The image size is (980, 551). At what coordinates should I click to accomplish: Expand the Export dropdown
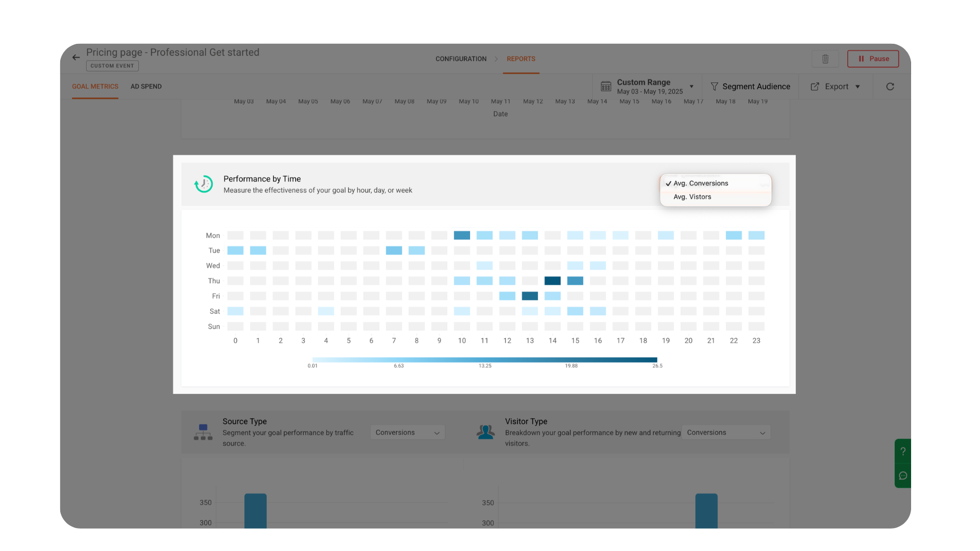836,87
